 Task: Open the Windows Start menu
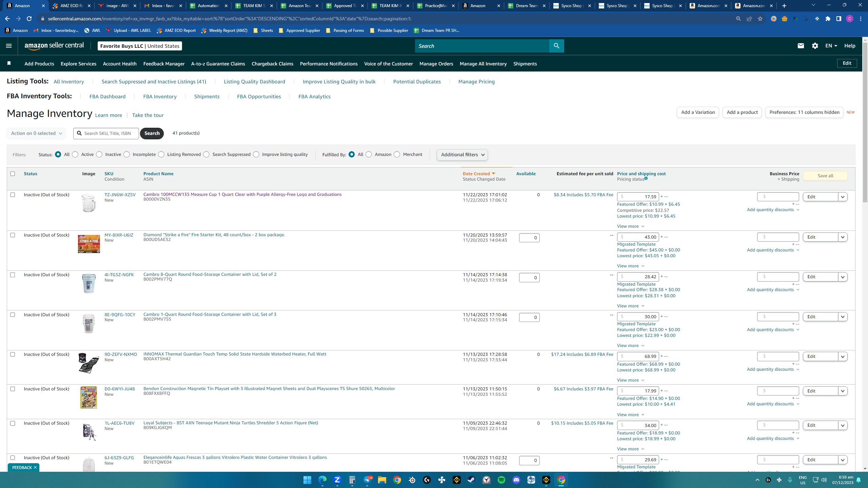coord(307,480)
